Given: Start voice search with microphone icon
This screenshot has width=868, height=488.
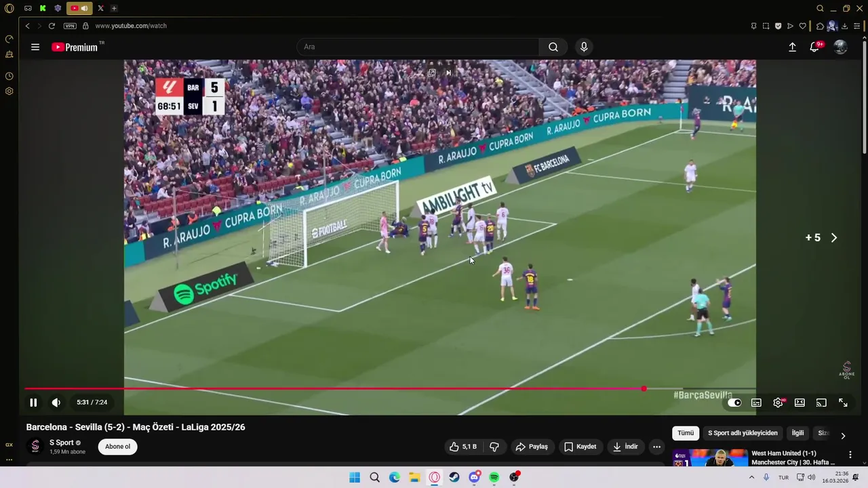Looking at the screenshot, I should pyautogui.click(x=584, y=47).
